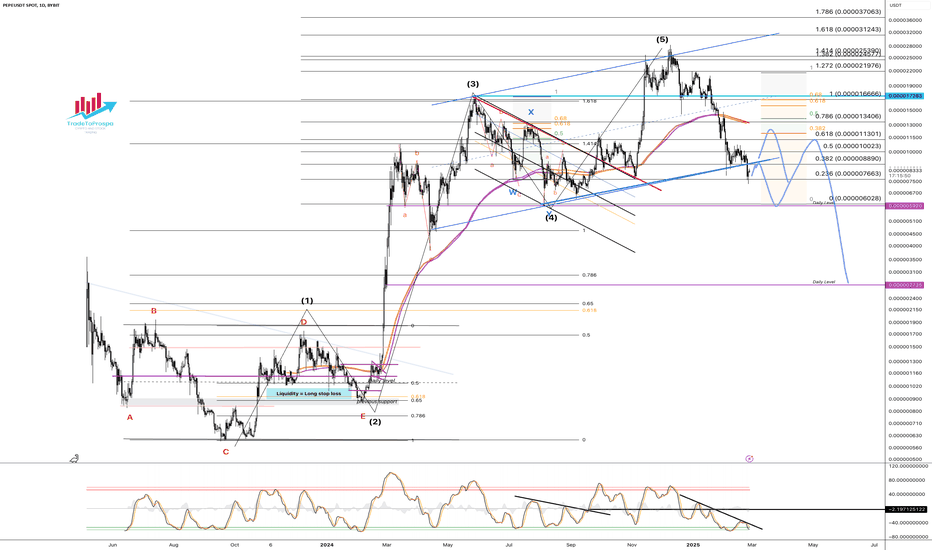
Task: Select the red C wave label
Action: coord(225,452)
